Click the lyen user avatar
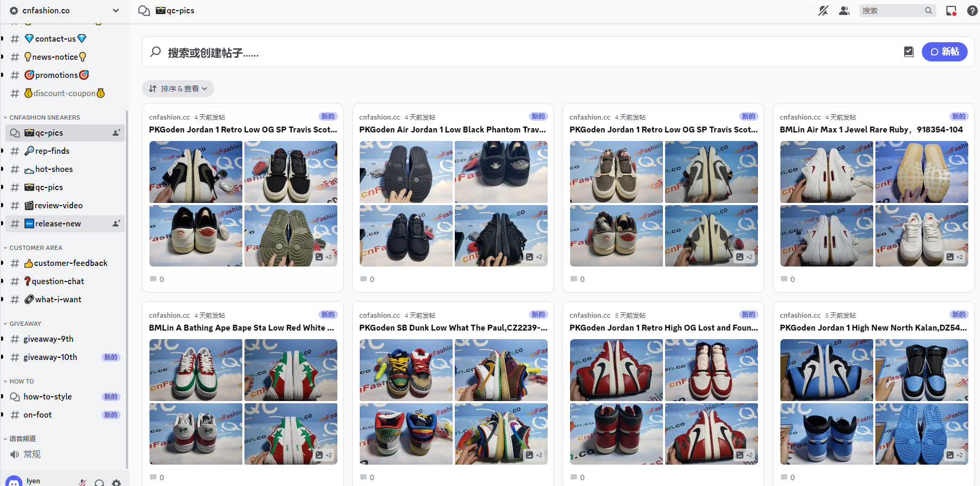 [x=14, y=481]
